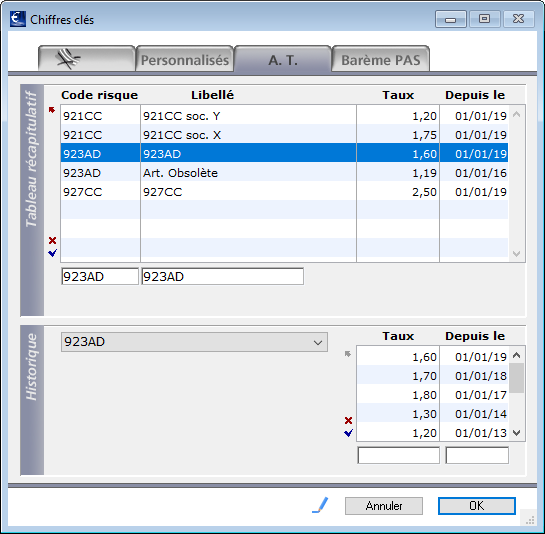Click the history list scroll-up arrow
The width and height of the screenshot is (545, 534).
click(517, 355)
